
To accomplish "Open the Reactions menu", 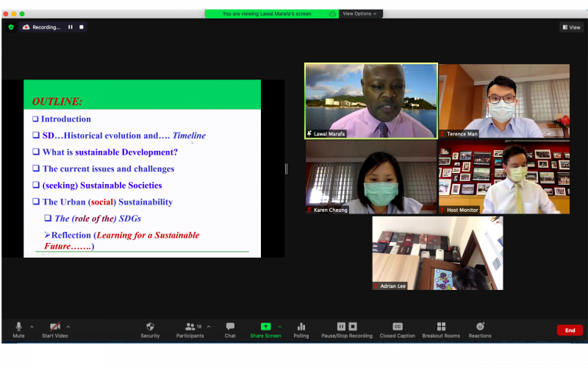I will pos(480,330).
